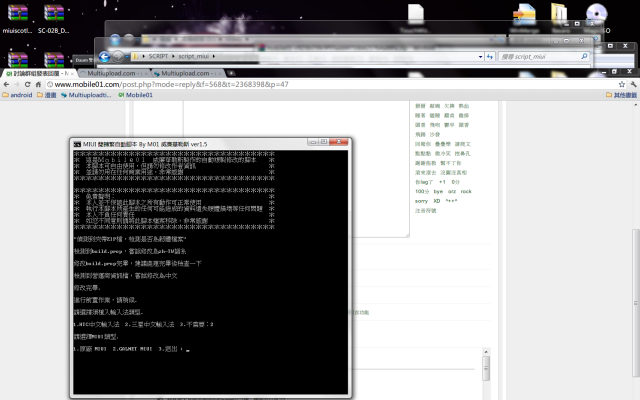This screenshot has height=400, width=640.
Task: Click the Explorer refresh button
Action: pos(490,57)
